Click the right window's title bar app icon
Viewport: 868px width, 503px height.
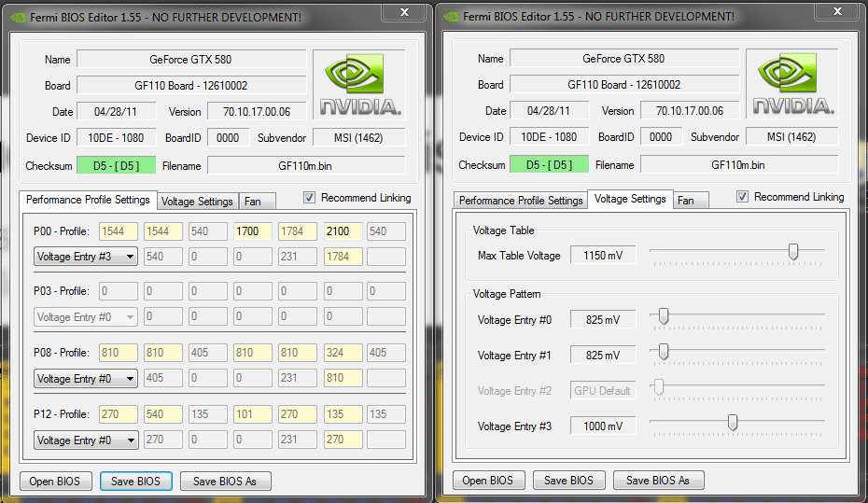[x=451, y=17]
